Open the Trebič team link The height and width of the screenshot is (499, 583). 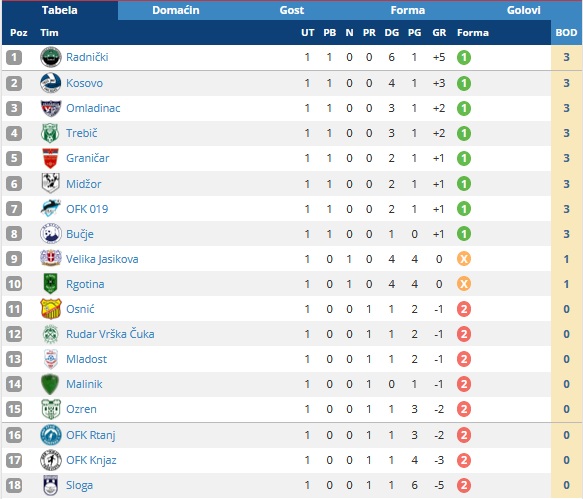82,133
